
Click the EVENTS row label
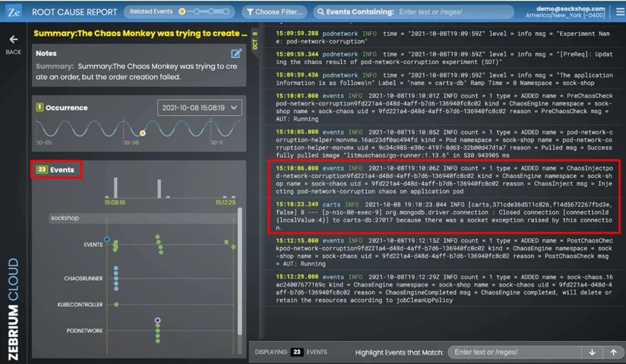tap(93, 245)
